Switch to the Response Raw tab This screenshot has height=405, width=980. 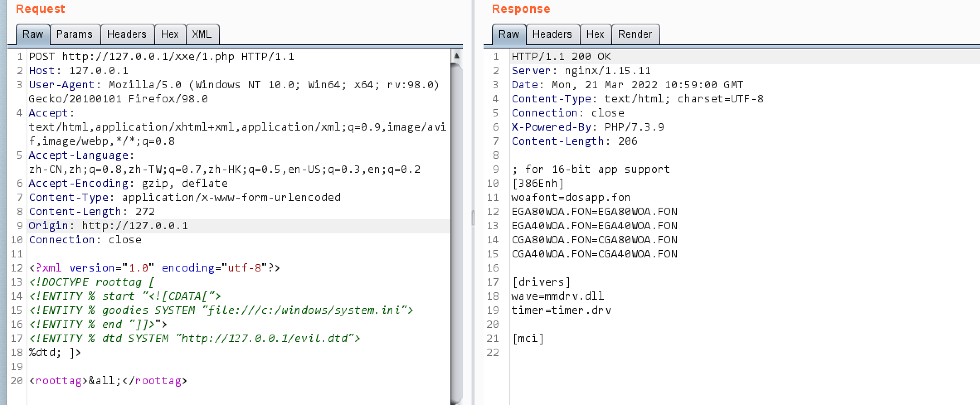pos(509,34)
